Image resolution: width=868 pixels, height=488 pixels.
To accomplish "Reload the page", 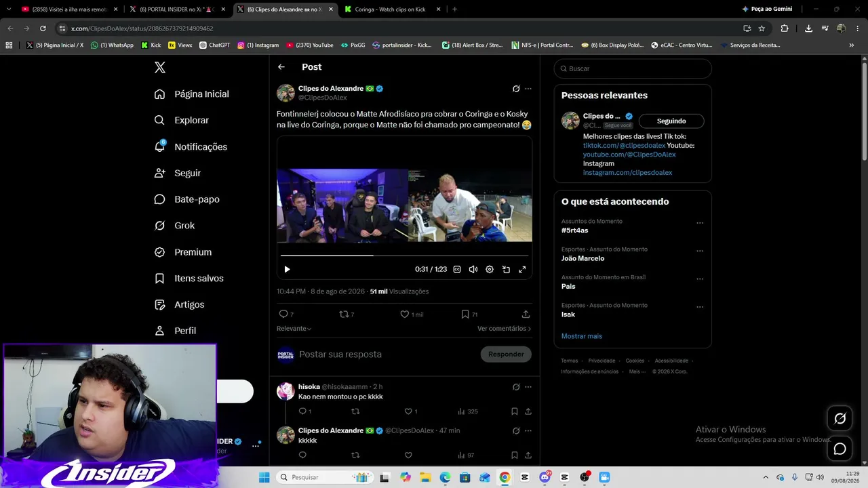I will click(43, 28).
